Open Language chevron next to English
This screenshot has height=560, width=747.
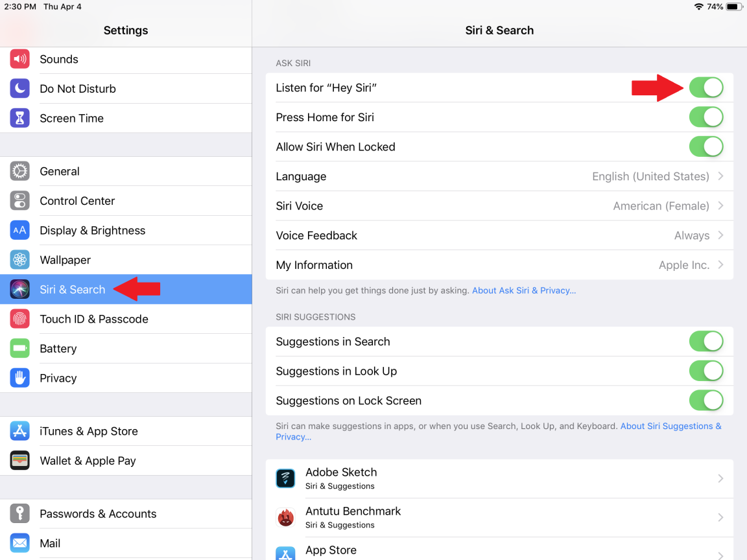tap(720, 176)
